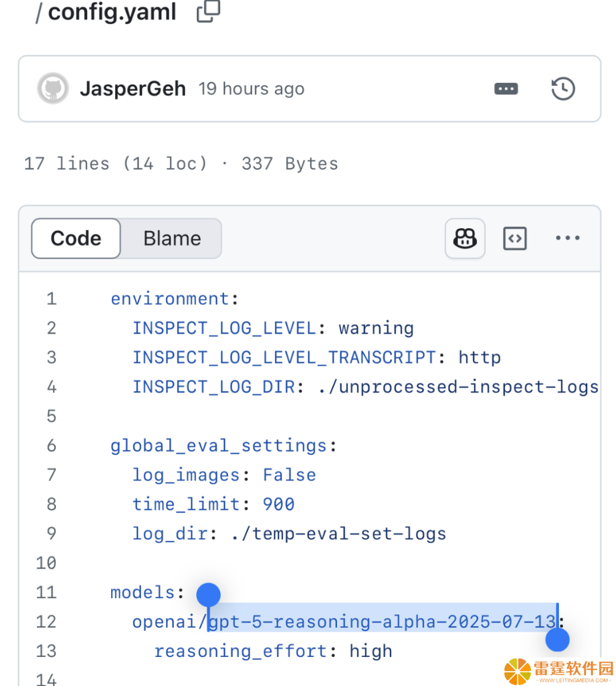616x686 pixels.
Task: Click the INSPECT_LOG_DIR key
Action: 213,387
